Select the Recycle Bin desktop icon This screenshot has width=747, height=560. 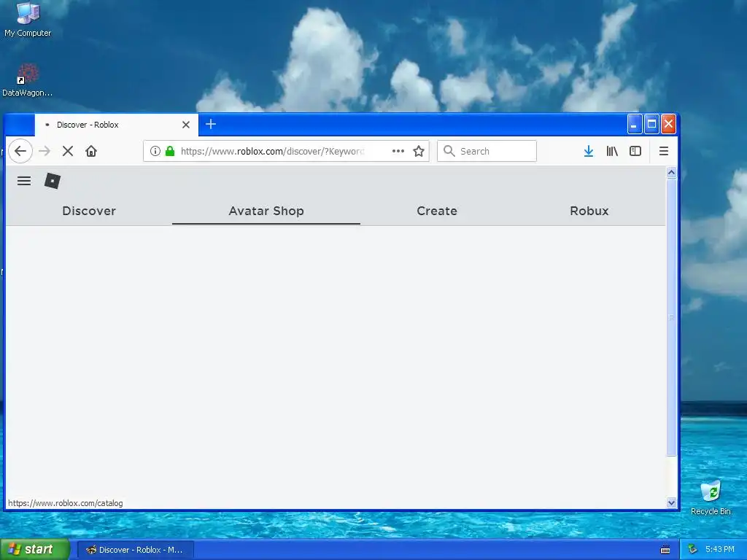(711, 497)
